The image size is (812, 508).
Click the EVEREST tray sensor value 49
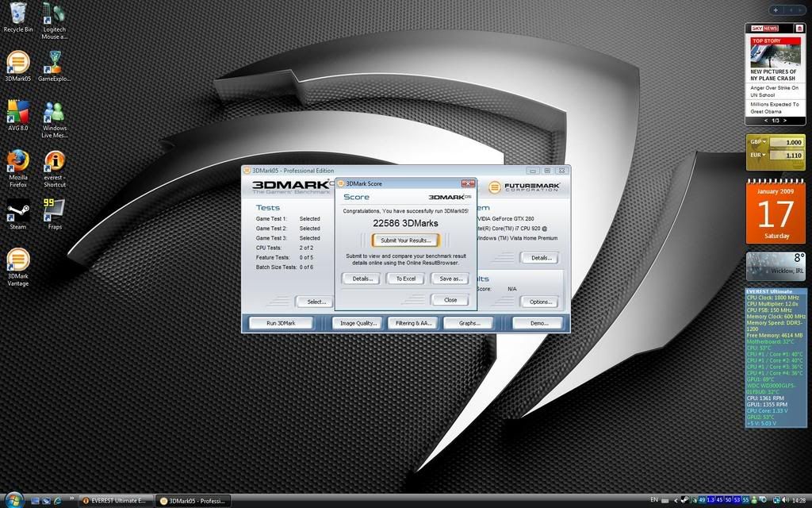coord(703,500)
